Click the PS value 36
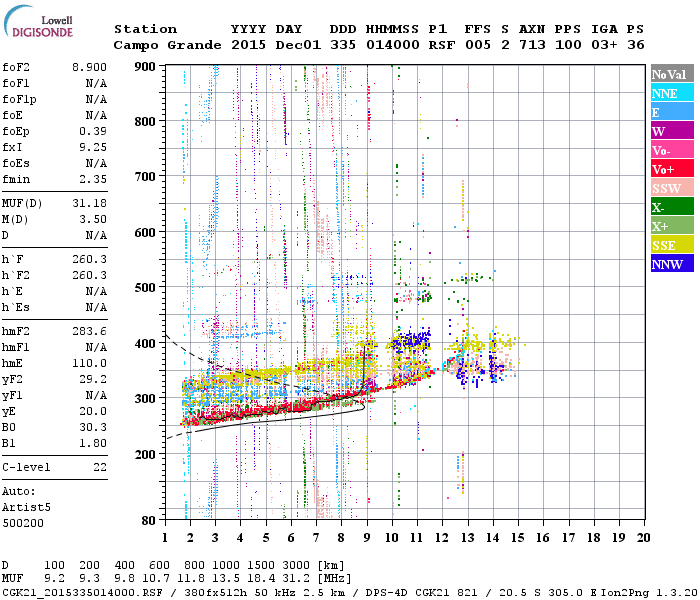Screen dimensions: 700x600 [636, 45]
